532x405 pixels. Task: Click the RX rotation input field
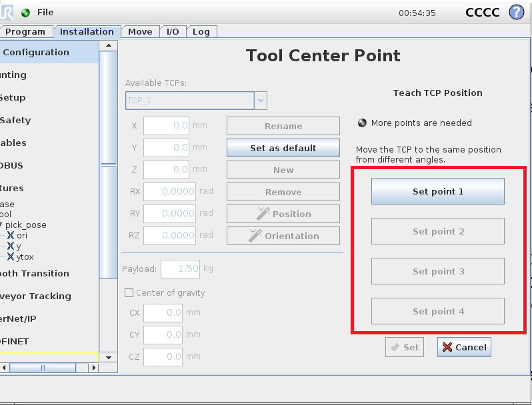169,191
